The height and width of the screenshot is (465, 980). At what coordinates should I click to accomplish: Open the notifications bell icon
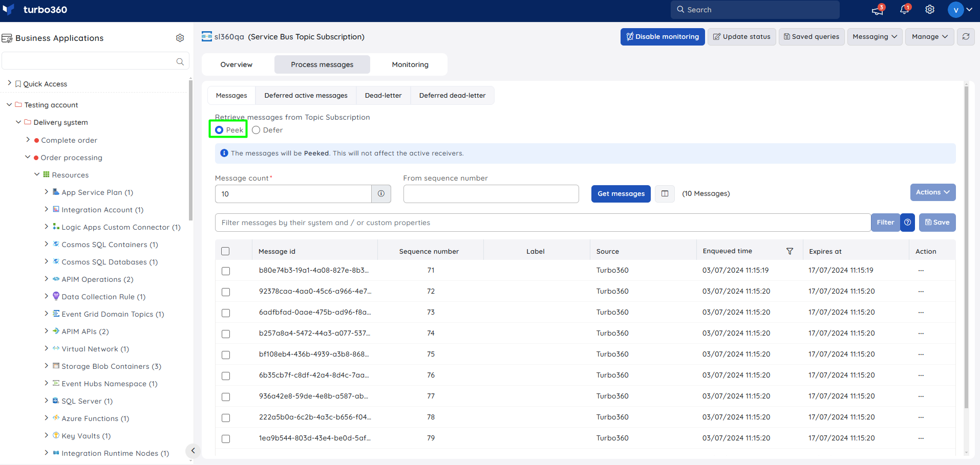point(904,10)
